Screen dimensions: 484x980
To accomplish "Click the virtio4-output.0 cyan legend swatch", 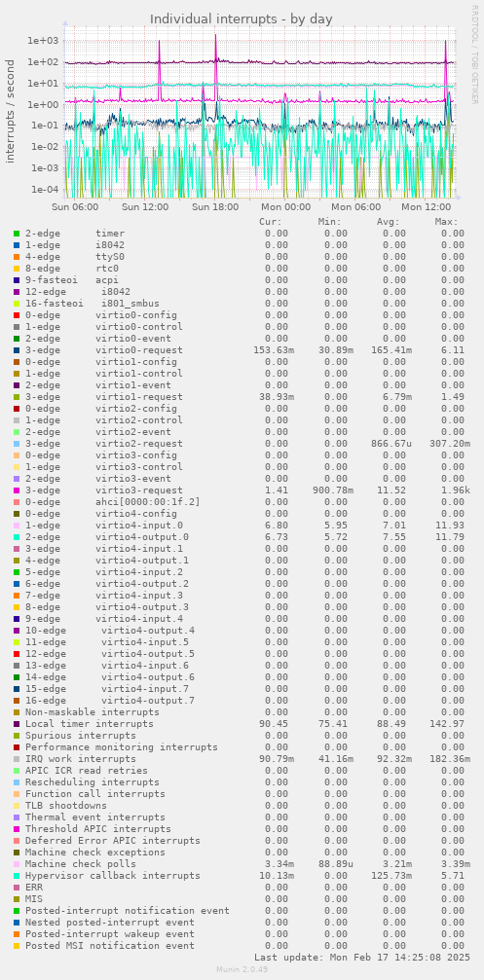I will [x=17, y=537].
